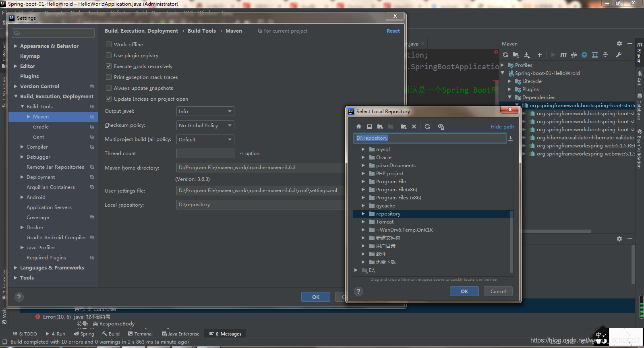Expand the Program Files (x86) folder
This screenshot has height=348, width=644.
(x=363, y=197)
